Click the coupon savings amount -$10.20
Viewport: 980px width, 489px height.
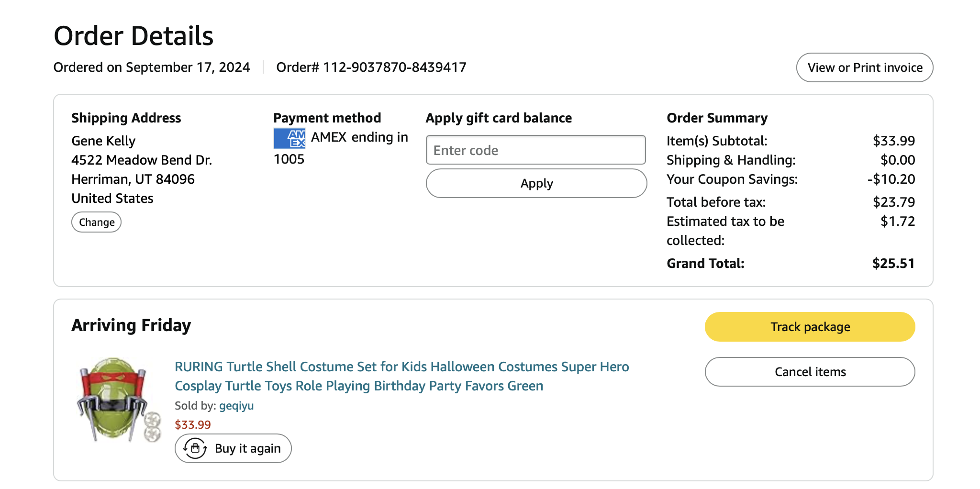coord(891,179)
